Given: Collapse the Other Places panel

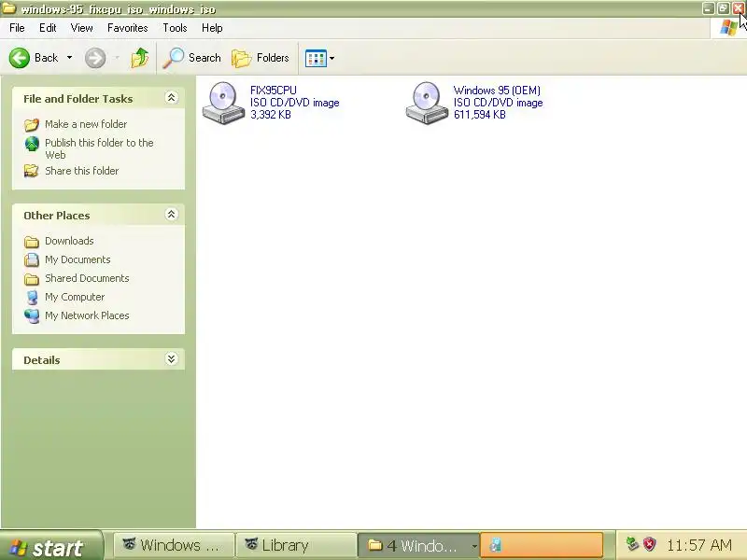Looking at the screenshot, I should click(172, 215).
